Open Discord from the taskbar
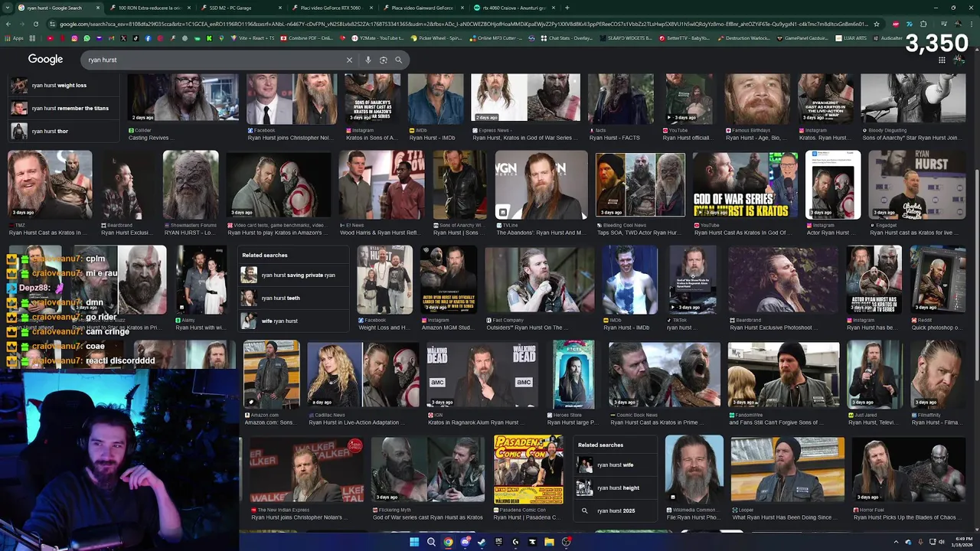Screen dimensions: 980x551 tap(465, 542)
